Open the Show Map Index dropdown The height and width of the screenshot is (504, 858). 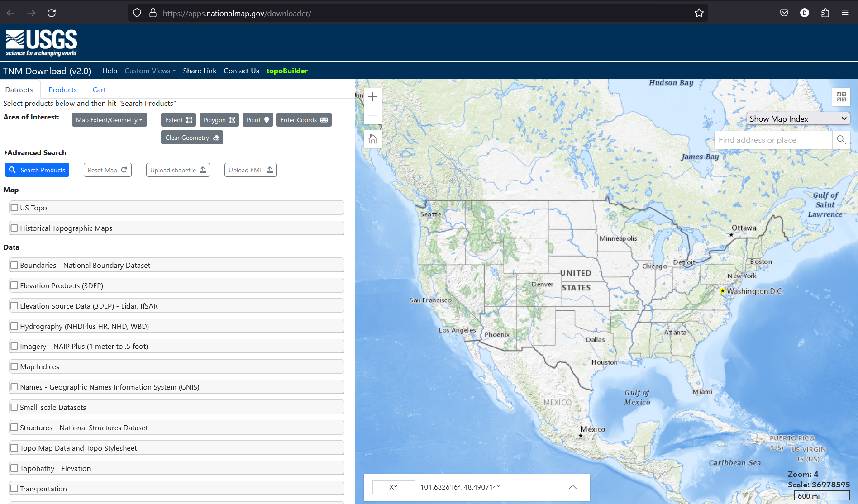pyautogui.click(x=798, y=119)
